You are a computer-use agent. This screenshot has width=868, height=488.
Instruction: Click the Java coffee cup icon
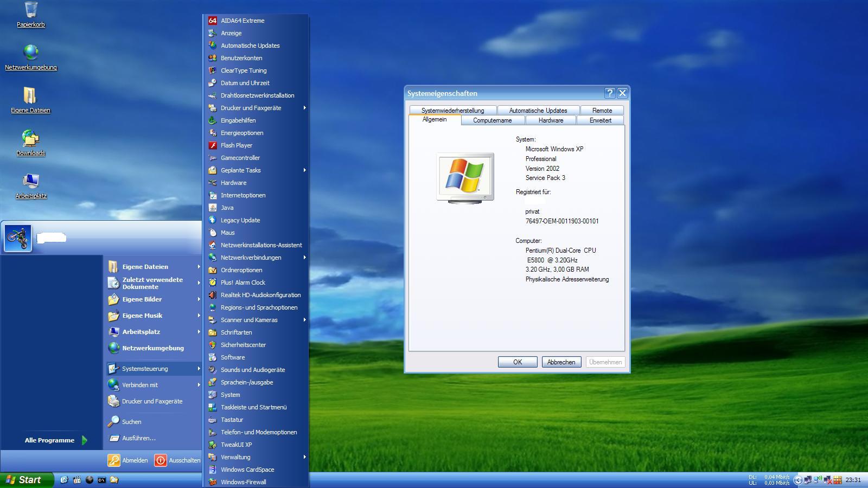point(213,208)
